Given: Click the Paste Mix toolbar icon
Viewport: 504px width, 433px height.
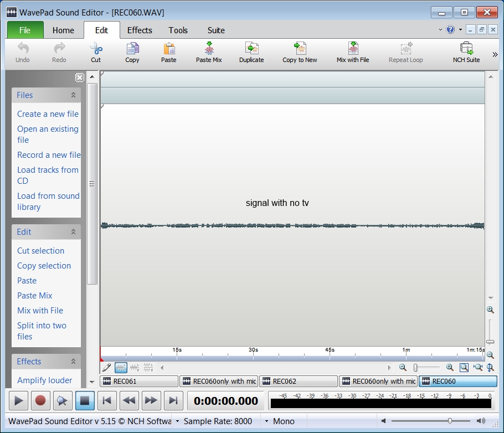Looking at the screenshot, I should [209, 49].
